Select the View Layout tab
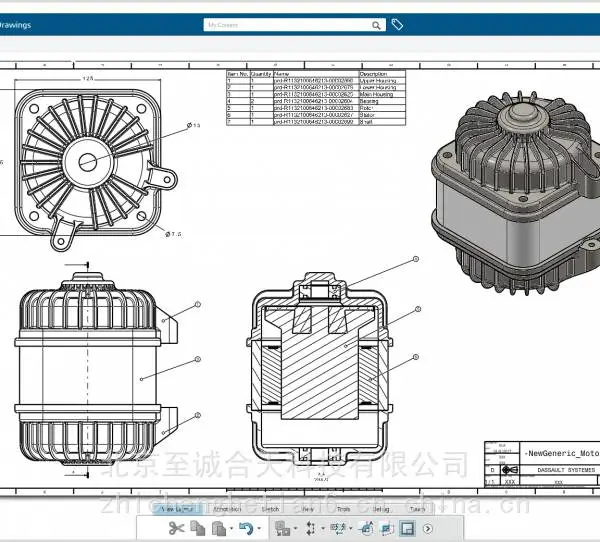600x542 pixels. point(177,509)
